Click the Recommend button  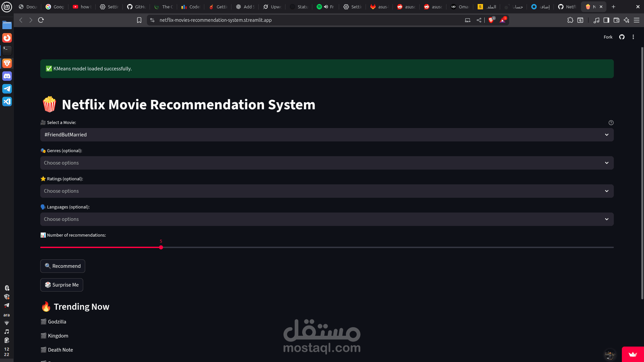pyautogui.click(x=63, y=266)
